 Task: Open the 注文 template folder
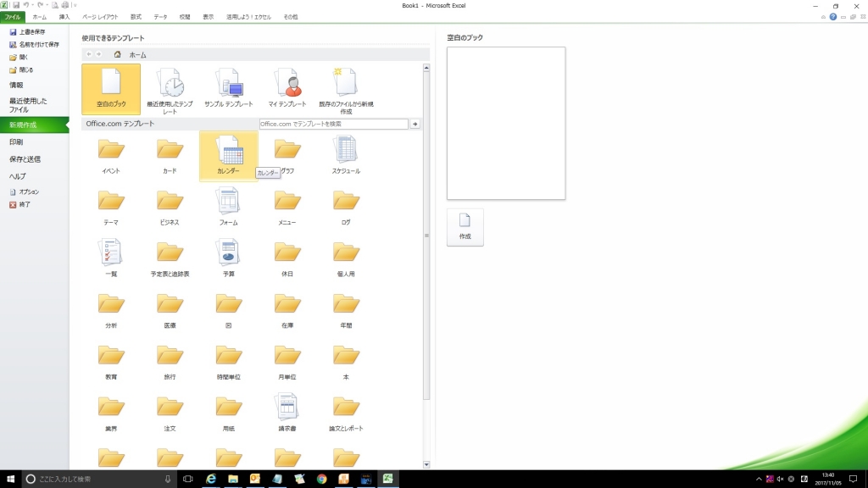pyautogui.click(x=170, y=413)
